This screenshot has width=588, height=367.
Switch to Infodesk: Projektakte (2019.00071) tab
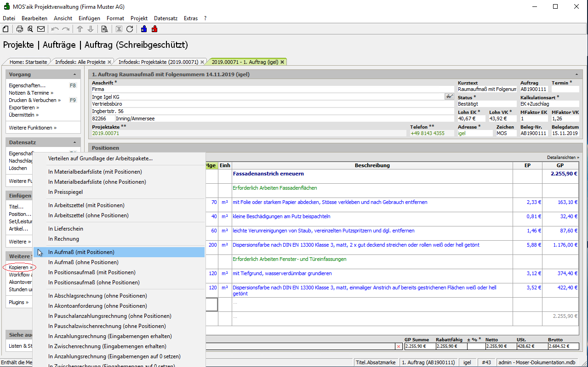coord(158,62)
